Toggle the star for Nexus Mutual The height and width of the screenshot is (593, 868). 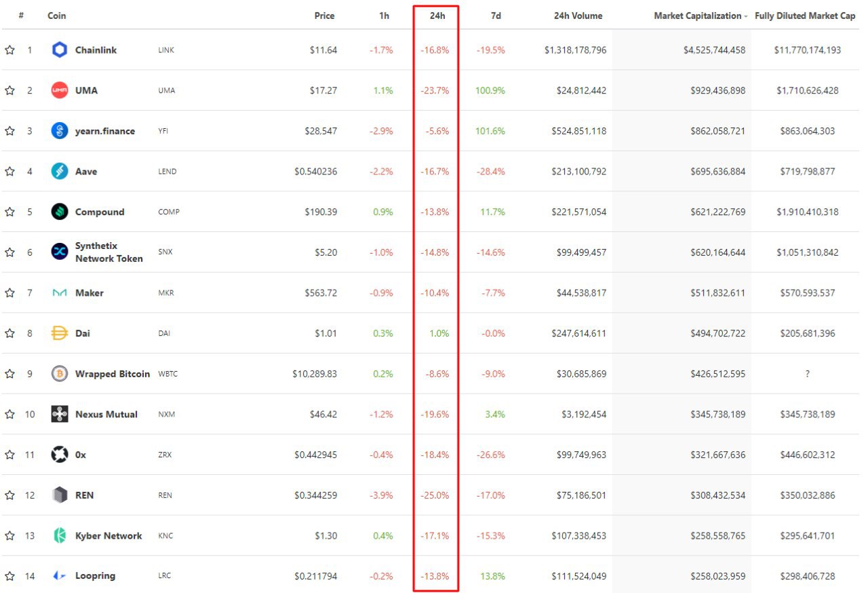[x=9, y=414]
